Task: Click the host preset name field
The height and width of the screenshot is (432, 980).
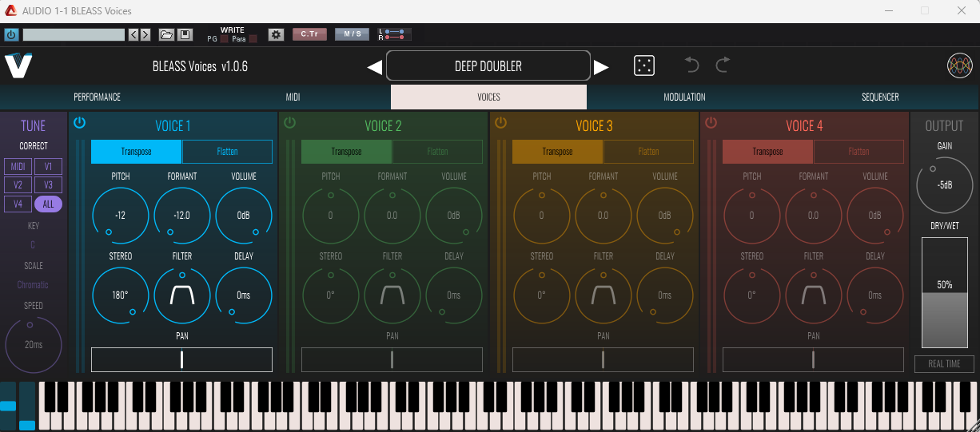Action: coord(74,34)
